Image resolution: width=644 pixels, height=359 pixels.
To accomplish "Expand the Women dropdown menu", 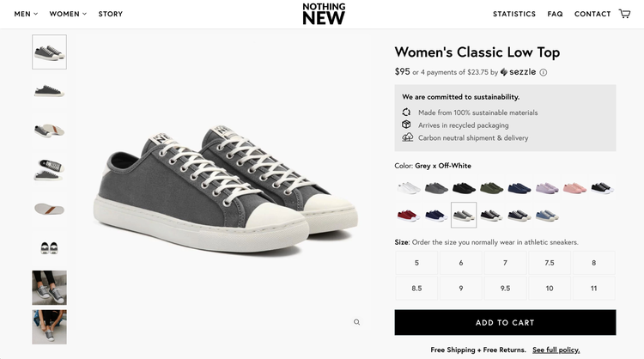I will 68,14.
